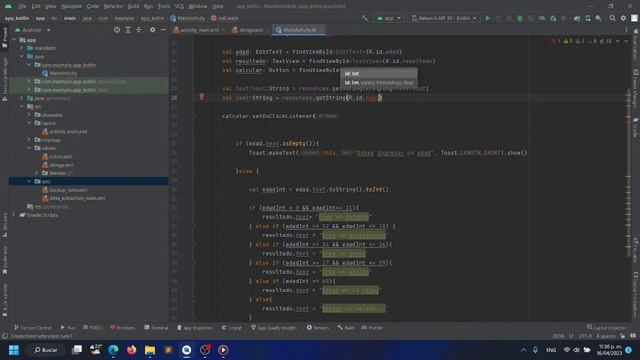Open Version Control tool window
Image resolution: width=640 pixels, height=360 pixels.
[x=33, y=328]
